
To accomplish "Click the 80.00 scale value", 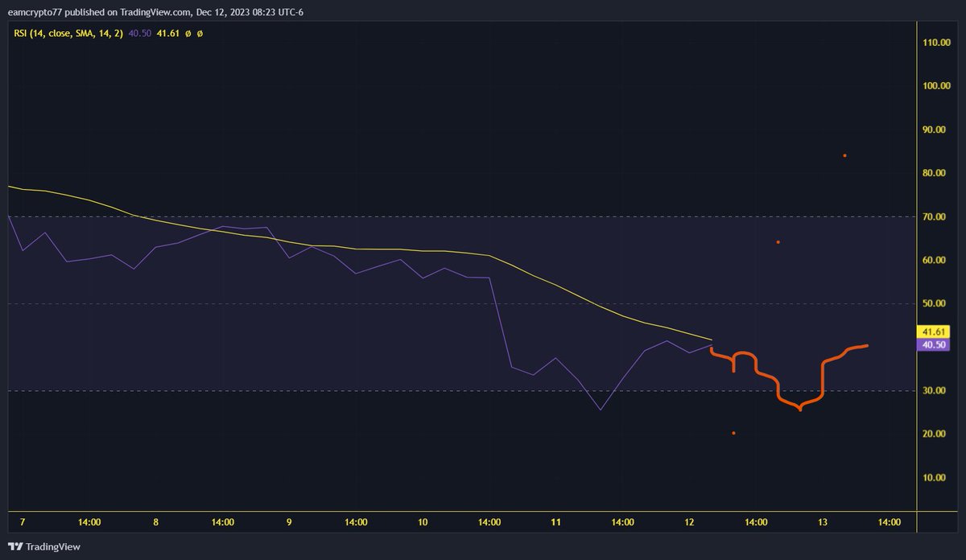I will 934,173.
